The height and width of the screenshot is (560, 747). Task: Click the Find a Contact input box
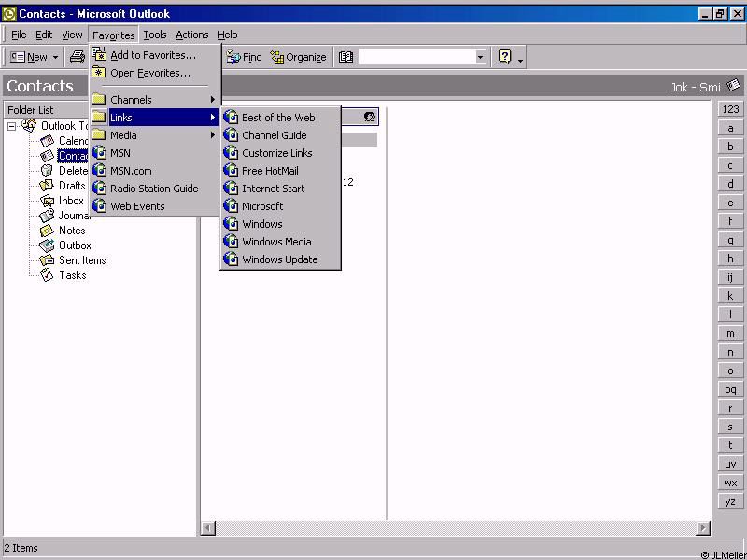[x=417, y=57]
